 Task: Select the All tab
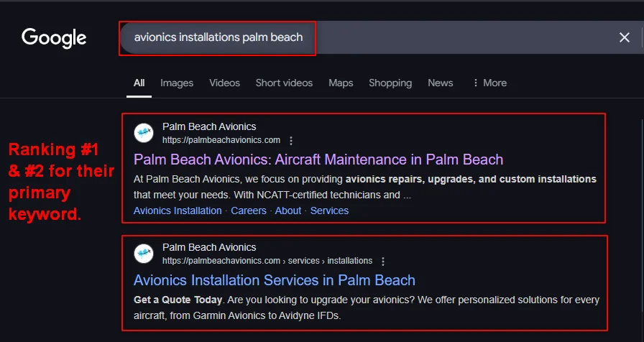click(139, 83)
